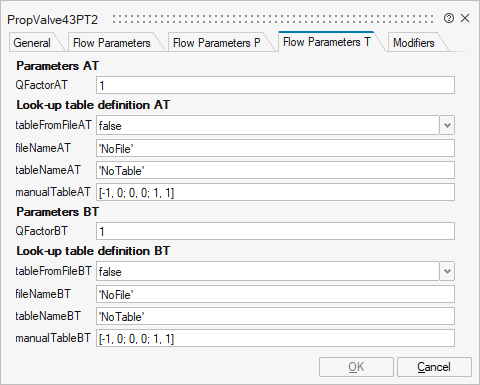Switch to the General tab
The width and height of the screenshot is (480, 385).
[x=32, y=43]
